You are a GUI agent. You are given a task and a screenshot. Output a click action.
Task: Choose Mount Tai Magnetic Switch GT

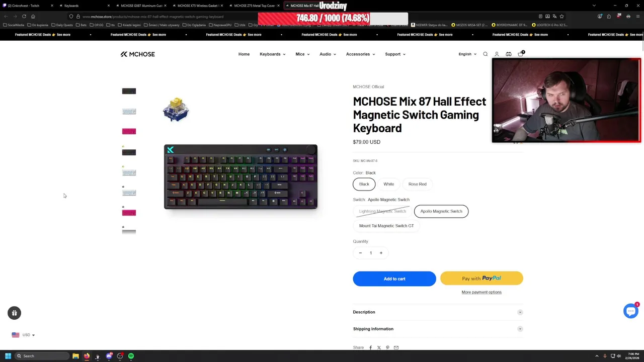coord(386,226)
